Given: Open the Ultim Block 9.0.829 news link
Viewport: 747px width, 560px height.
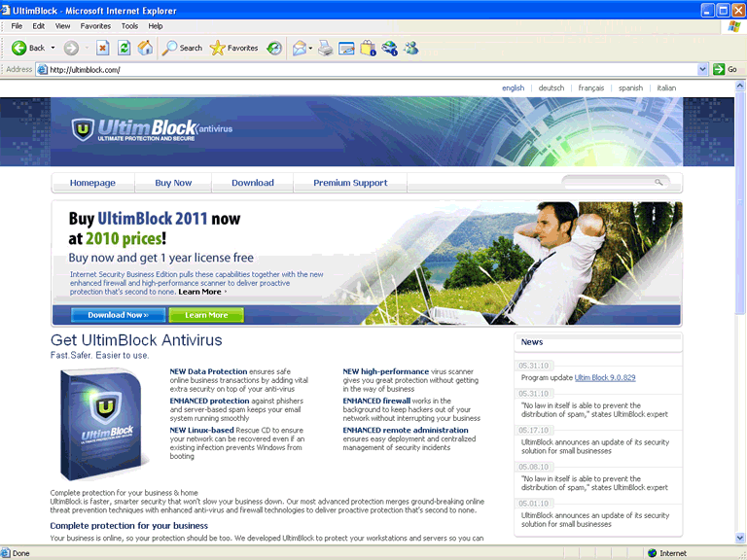Looking at the screenshot, I should (x=604, y=377).
